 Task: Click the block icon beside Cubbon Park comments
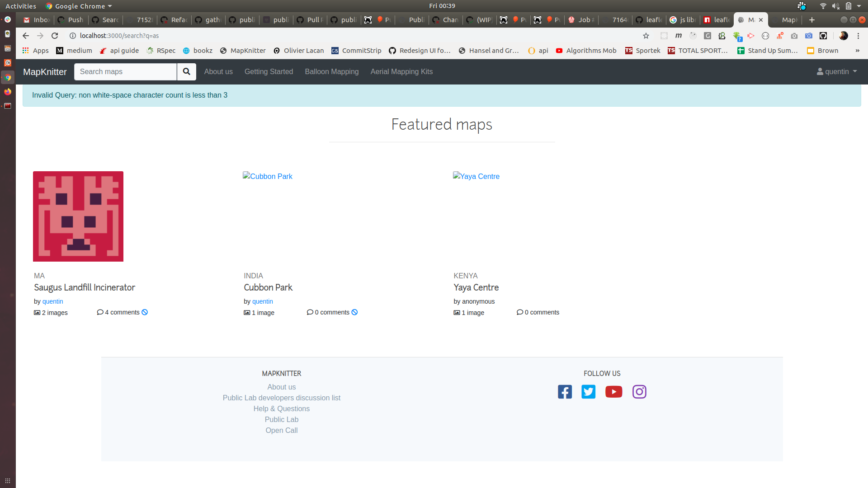[354, 312]
